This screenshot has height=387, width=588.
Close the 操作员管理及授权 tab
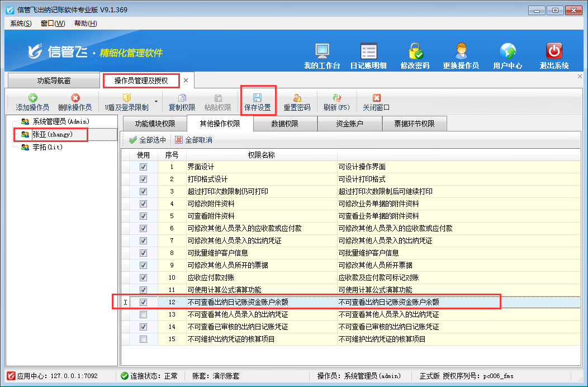click(x=186, y=81)
